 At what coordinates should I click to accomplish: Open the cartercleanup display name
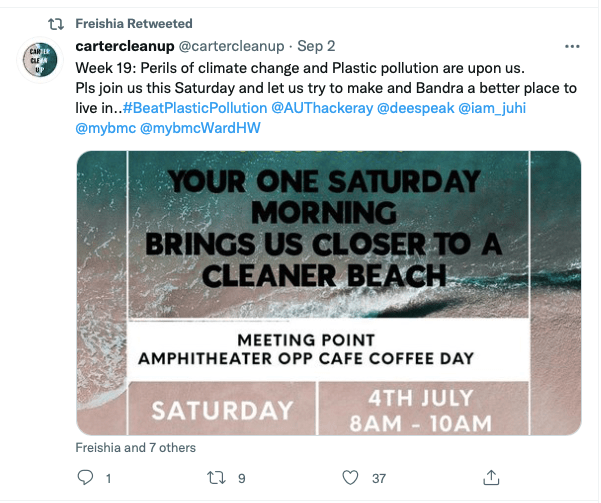[x=124, y=47]
